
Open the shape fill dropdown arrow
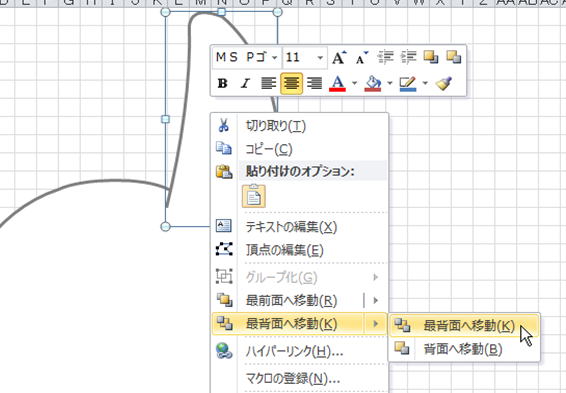pos(389,83)
